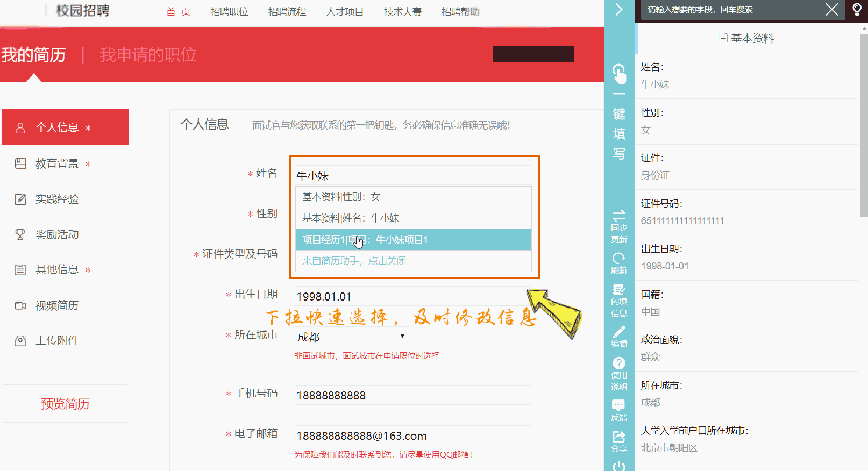
Task: Click the education icon beside 教育背景
Action: (20, 163)
